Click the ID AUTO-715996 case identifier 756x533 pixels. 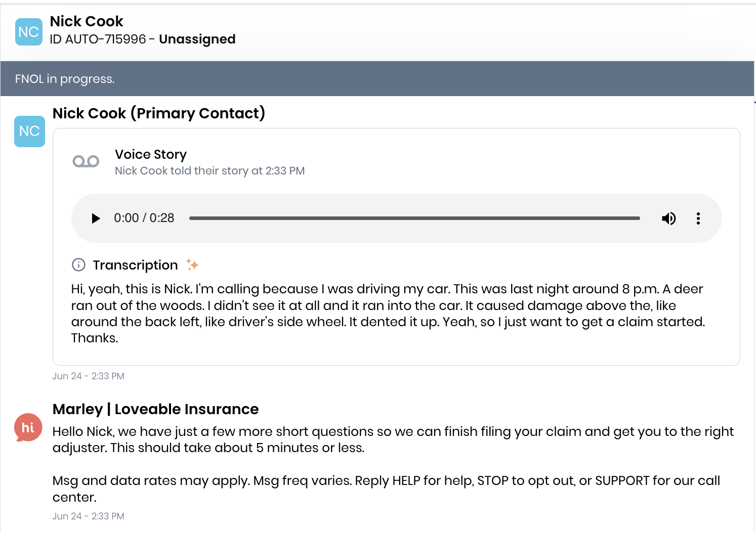coord(98,39)
